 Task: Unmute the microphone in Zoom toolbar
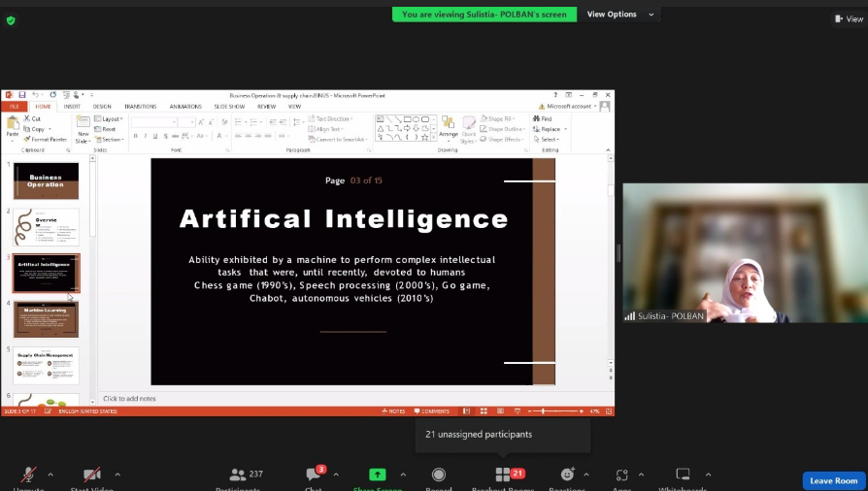click(x=29, y=475)
